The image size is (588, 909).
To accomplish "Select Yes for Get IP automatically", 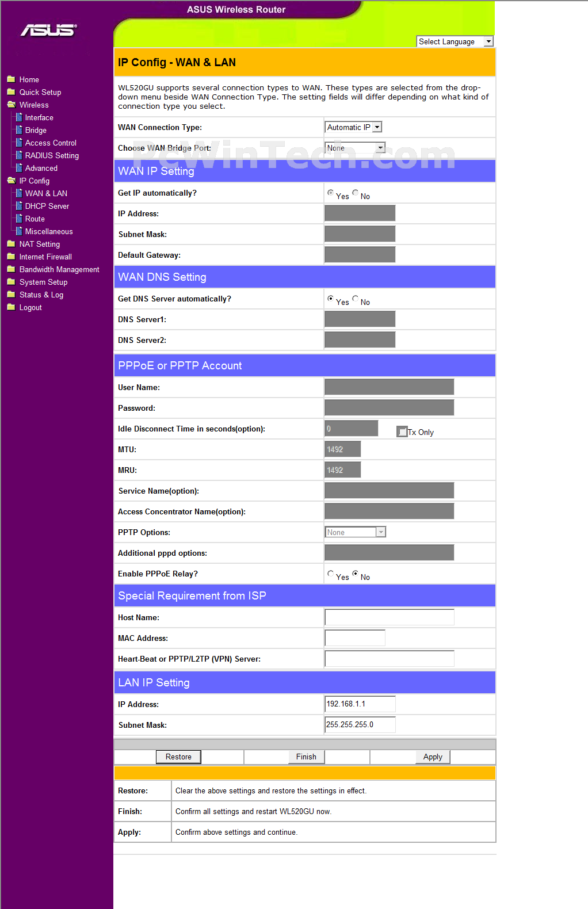I will pos(330,193).
